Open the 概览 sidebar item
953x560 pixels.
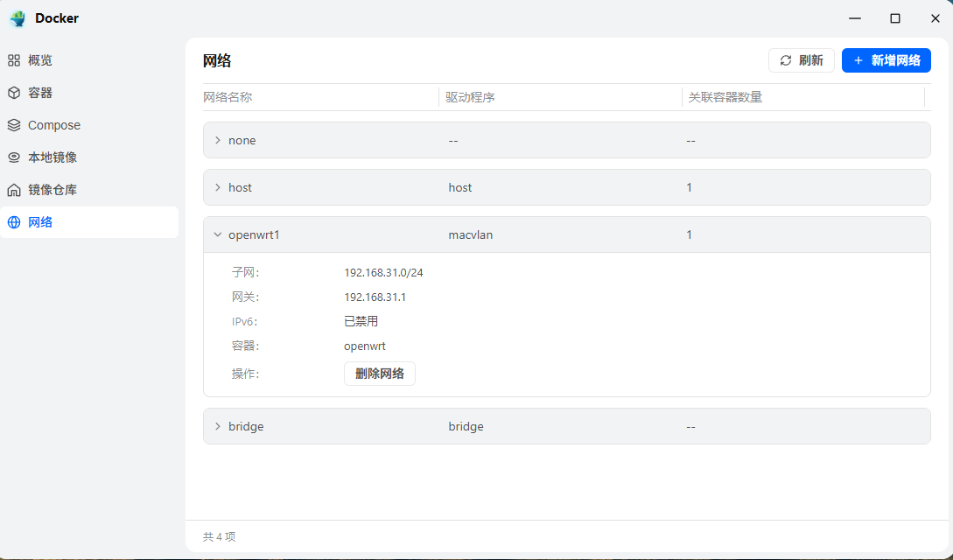(89, 60)
